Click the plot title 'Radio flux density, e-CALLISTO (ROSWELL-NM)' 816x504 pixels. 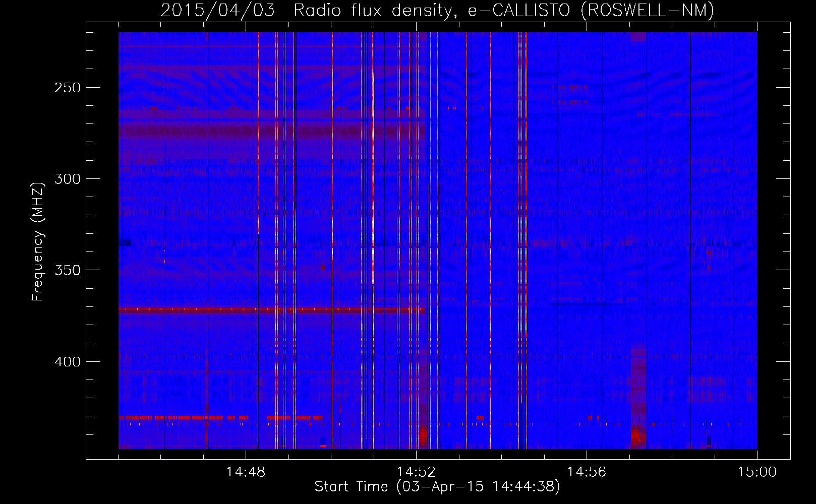click(504, 10)
